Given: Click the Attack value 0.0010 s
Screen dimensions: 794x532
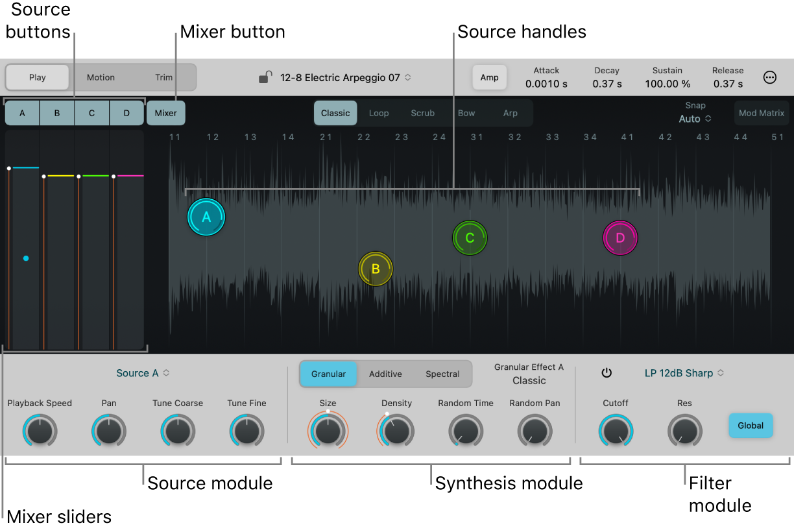Looking at the screenshot, I should pos(546,84).
